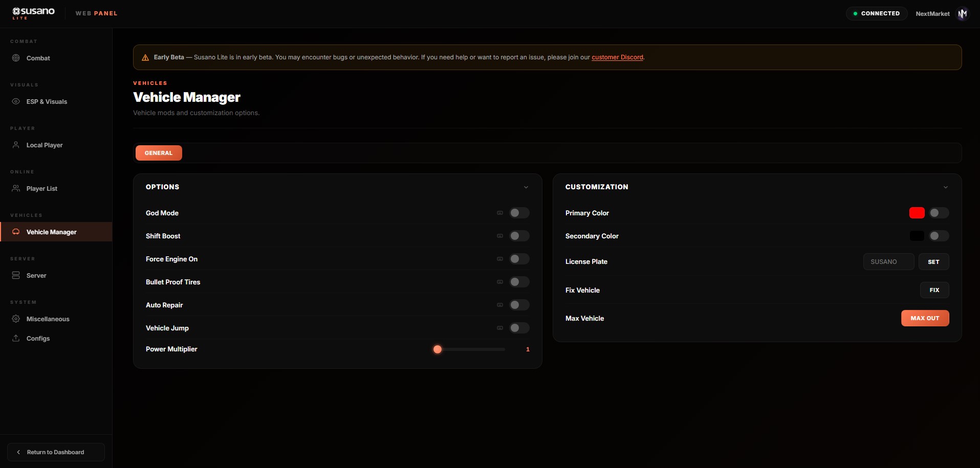The height and width of the screenshot is (468, 980).
Task: Open Local Player settings
Action: click(56, 145)
